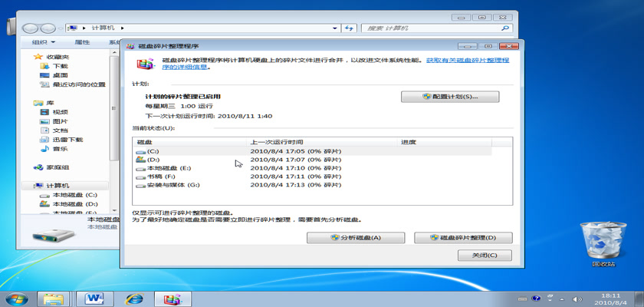Open the defragmenter help information link
Screen dimensions: 644x307
[468, 59]
